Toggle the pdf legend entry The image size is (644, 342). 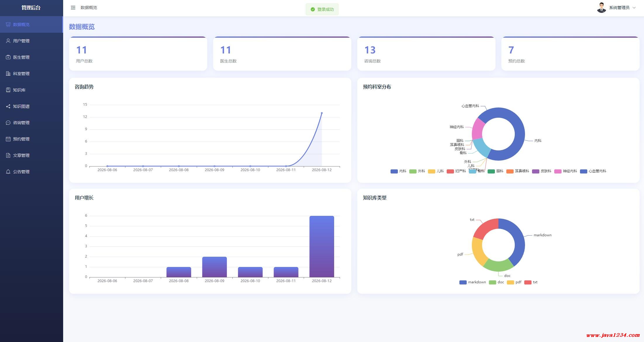[x=514, y=282]
